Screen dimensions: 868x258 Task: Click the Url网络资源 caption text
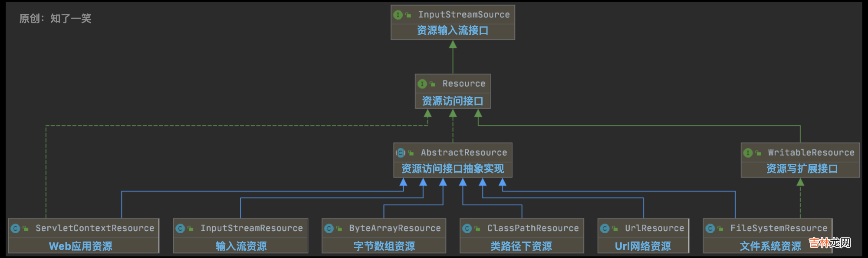click(643, 246)
